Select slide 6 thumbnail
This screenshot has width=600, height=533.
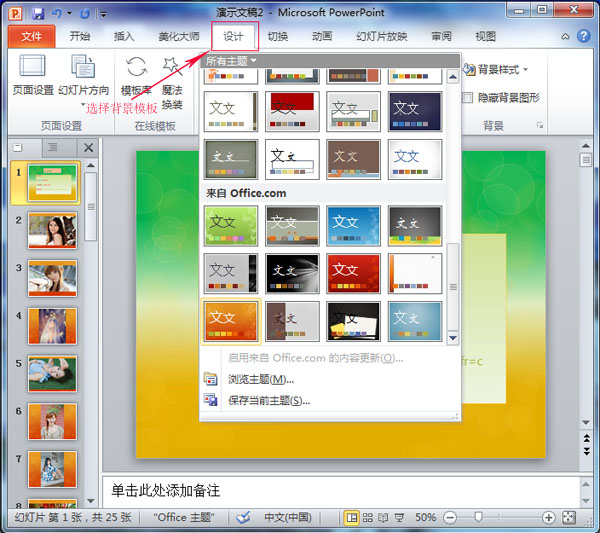tap(52, 422)
